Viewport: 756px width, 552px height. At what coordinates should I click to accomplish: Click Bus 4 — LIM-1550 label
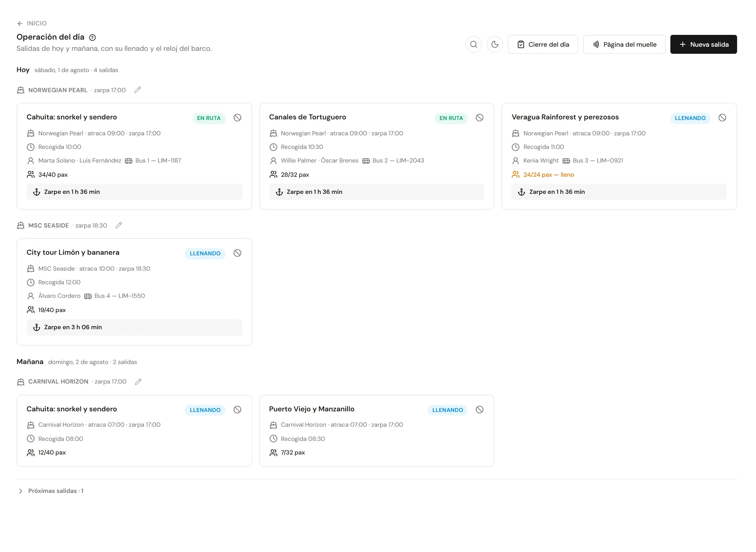[120, 296]
